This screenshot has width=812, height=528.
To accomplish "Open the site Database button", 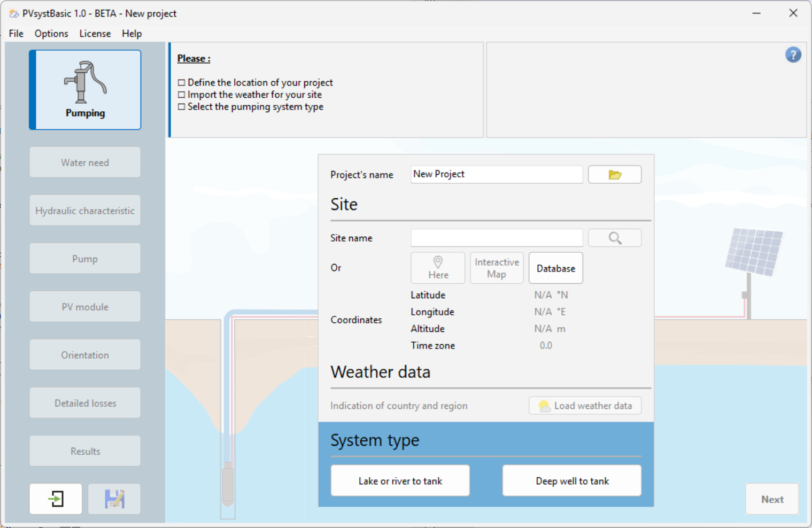I will coord(556,268).
